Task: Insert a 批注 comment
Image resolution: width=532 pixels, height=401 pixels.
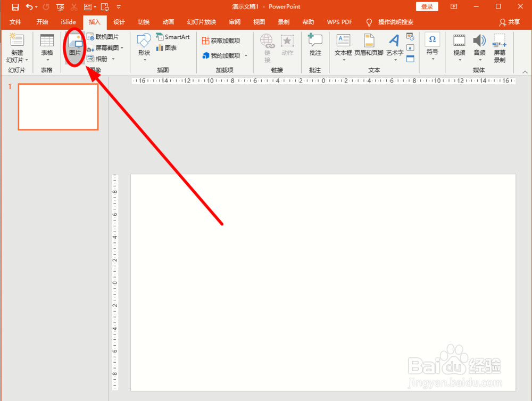Action: tap(315, 45)
